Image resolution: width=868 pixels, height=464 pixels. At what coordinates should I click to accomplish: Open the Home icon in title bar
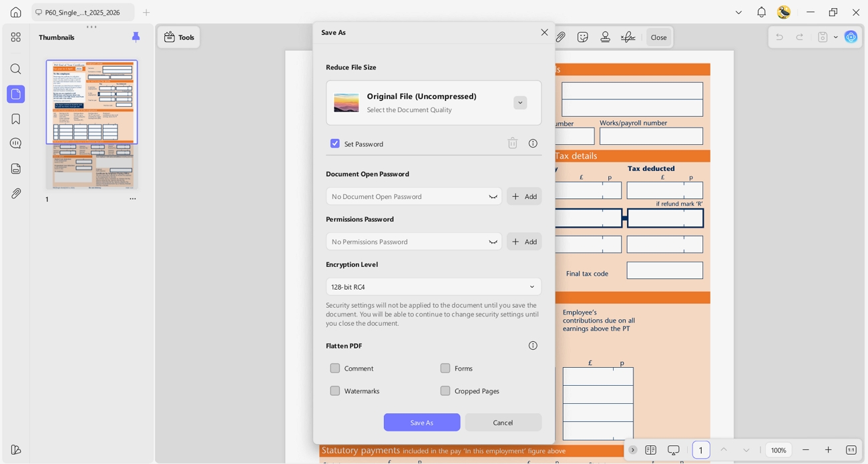click(x=16, y=12)
